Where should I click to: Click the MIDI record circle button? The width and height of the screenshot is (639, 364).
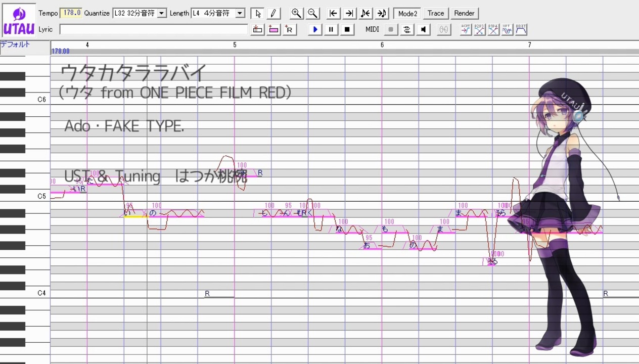(391, 29)
